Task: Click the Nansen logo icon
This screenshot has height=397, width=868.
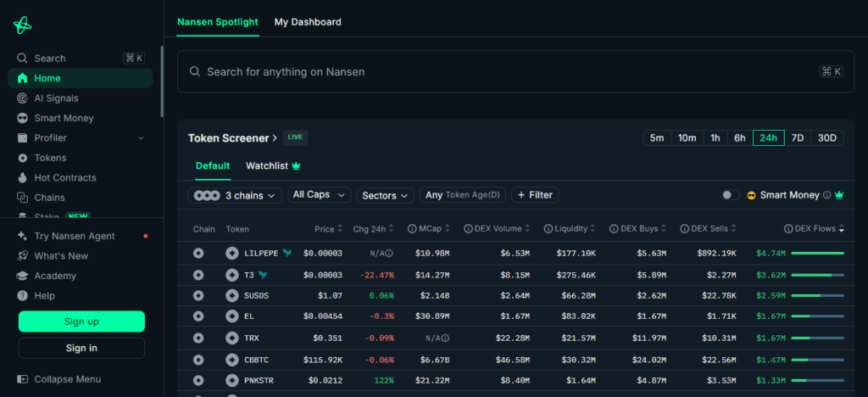Action: coord(23,25)
